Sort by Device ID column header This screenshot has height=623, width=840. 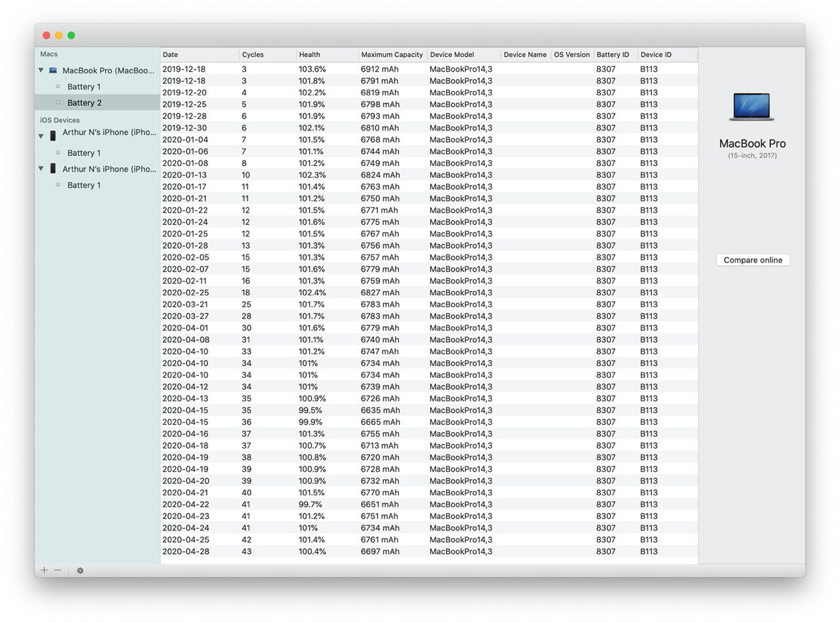pyautogui.click(x=668, y=55)
